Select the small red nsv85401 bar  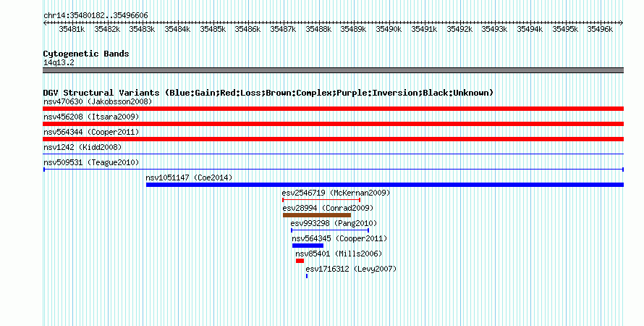(300, 261)
